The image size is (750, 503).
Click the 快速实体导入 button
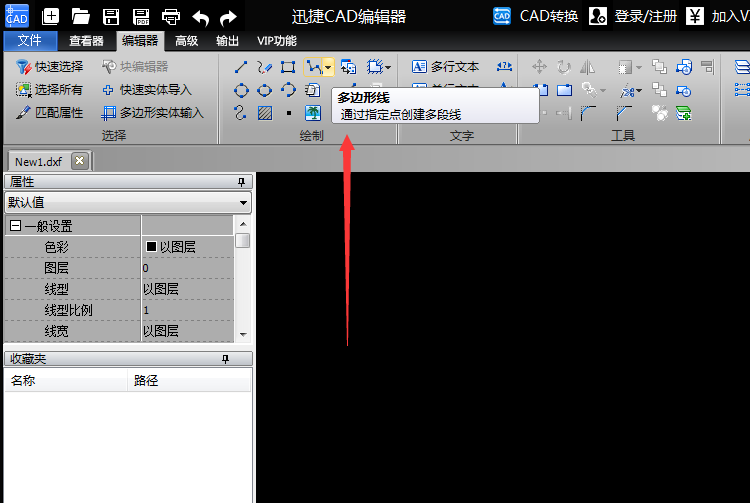147,89
